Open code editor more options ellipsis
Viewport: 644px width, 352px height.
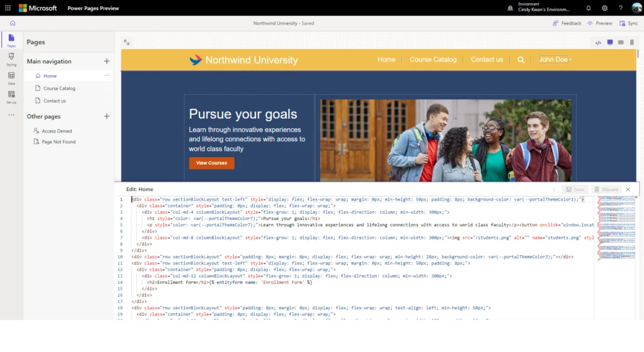point(553,190)
